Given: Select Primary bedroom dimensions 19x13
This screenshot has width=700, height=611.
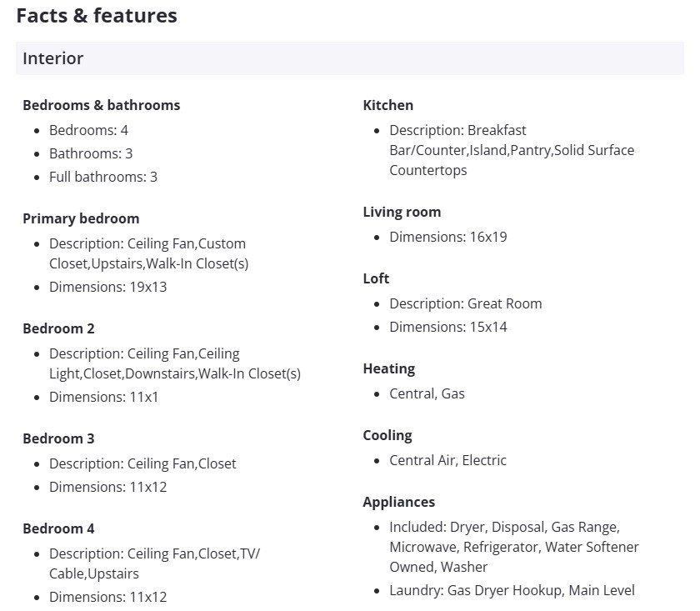Looking at the screenshot, I should click(107, 287).
